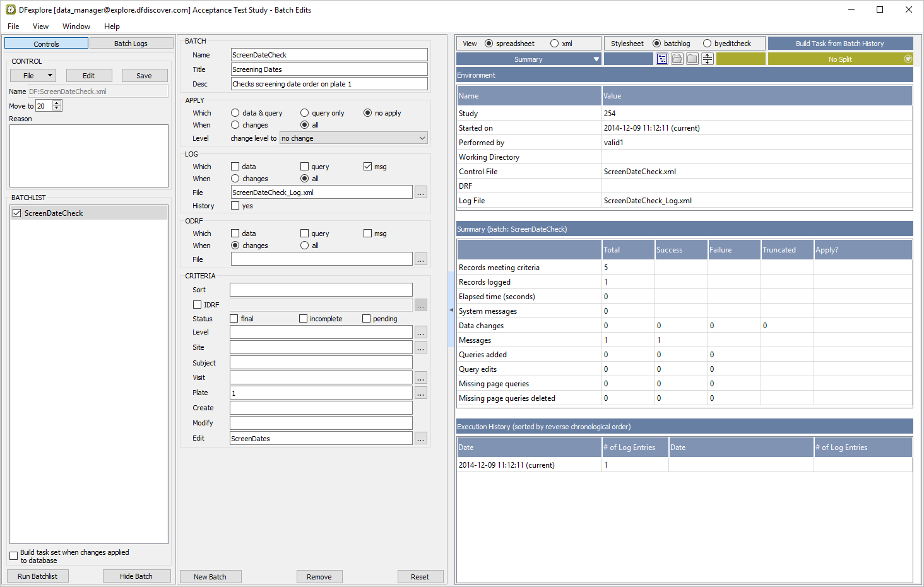
Task: Click Build Task from Batch History
Action: tap(840, 44)
